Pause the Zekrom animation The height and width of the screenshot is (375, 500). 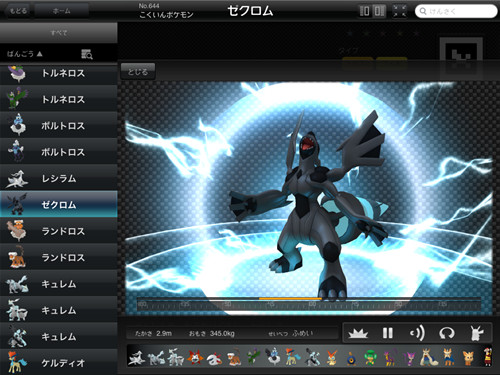pos(387,333)
